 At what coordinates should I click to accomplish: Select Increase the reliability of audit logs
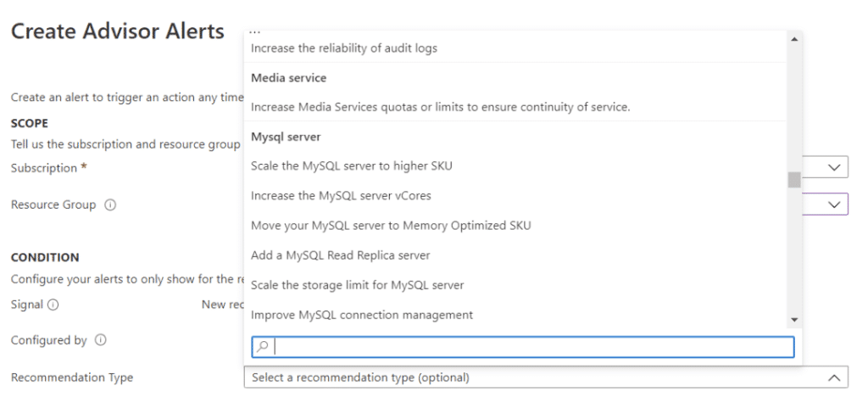point(344,48)
